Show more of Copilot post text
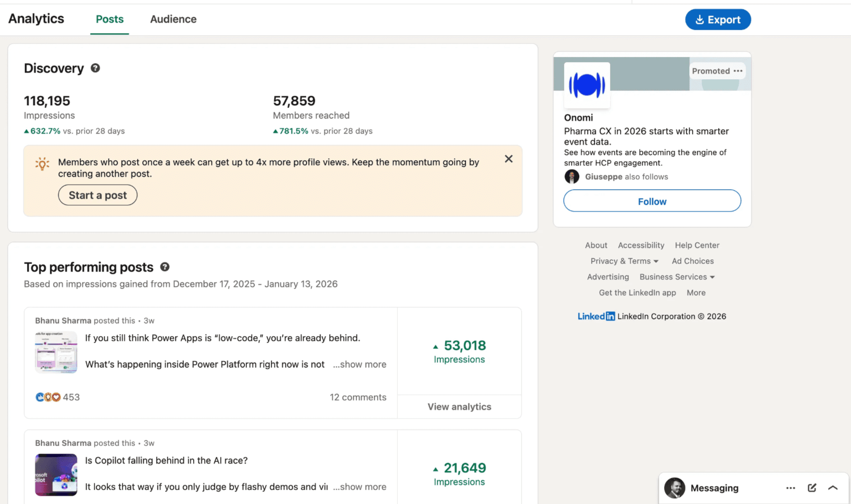The image size is (851, 504). [360, 487]
